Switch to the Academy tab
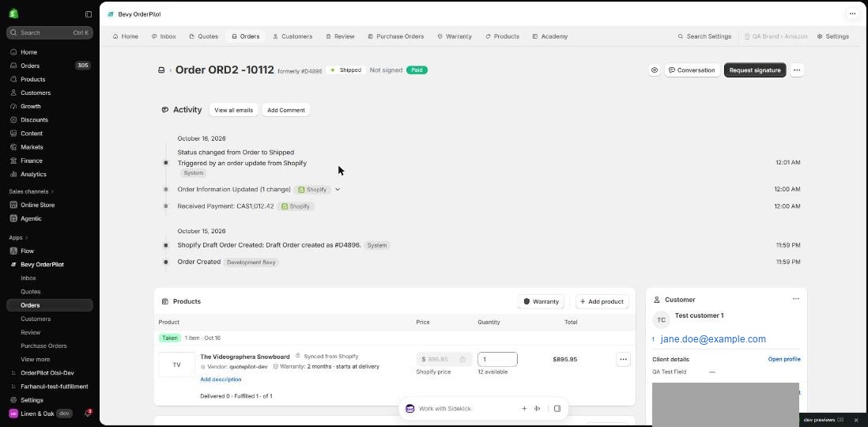Image resolution: width=868 pixels, height=427 pixels. [x=549, y=36]
